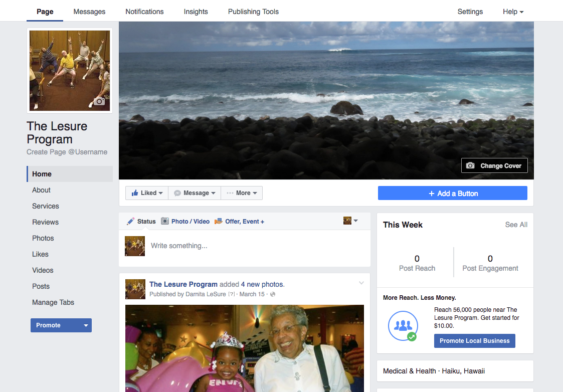Open the Help dropdown menu
The width and height of the screenshot is (563, 392).
(513, 12)
